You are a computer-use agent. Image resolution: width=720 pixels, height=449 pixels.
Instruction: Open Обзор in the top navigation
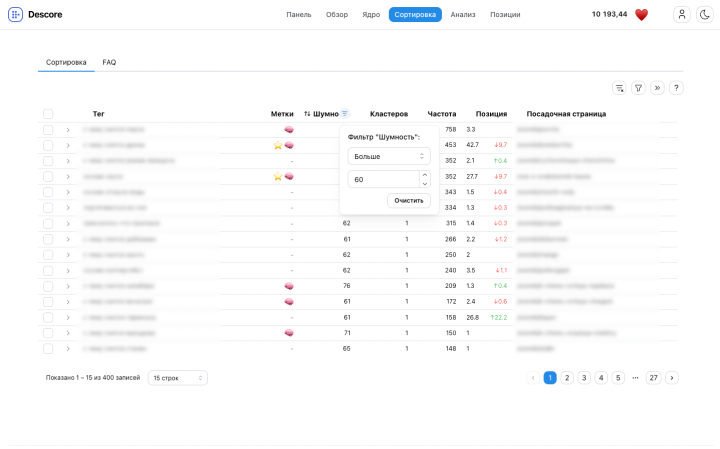tap(337, 15)
